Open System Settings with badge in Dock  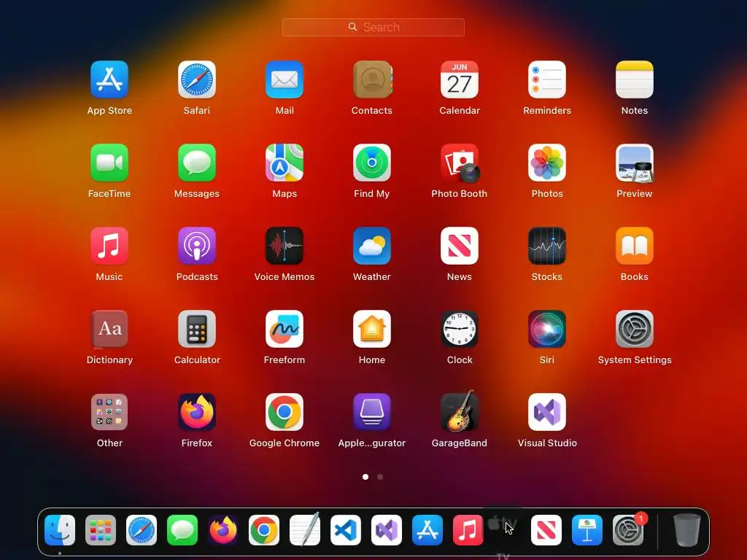point(628,530)
